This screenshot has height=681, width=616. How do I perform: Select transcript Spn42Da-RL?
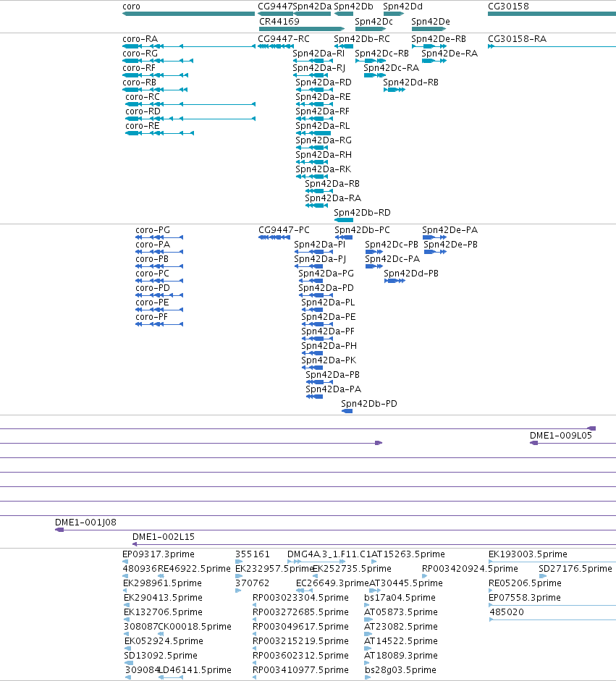313,133
